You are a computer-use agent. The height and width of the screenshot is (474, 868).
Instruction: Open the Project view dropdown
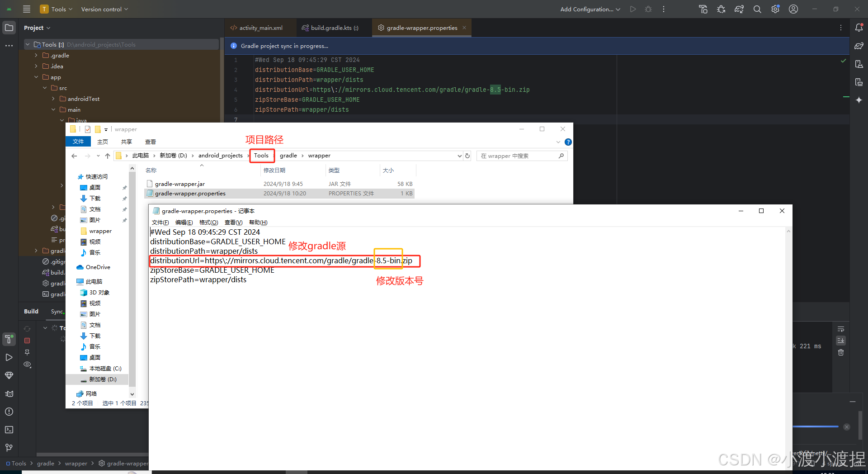tap(37, 28)
